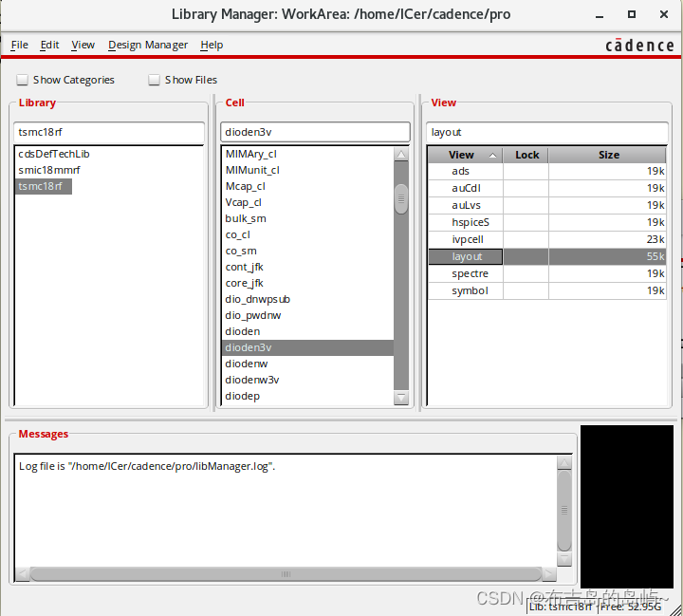Click the Cell list scroll-down arrow

coord(401,398)
